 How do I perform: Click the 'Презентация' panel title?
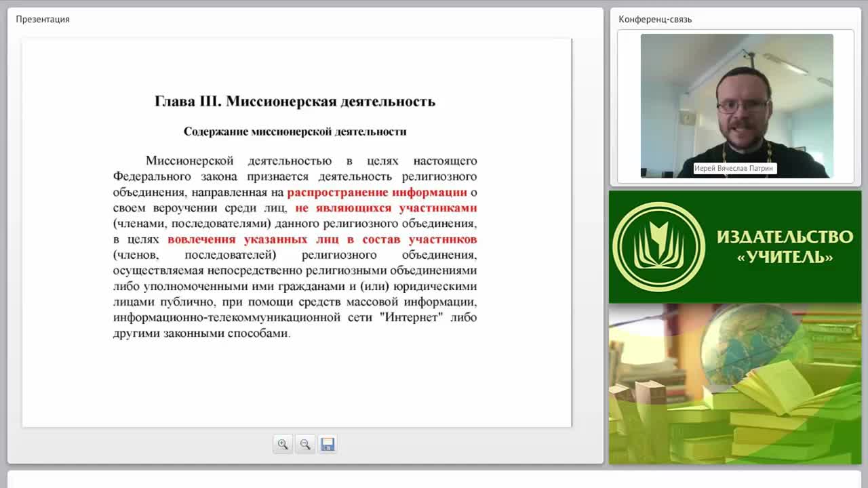pos(43,19)
